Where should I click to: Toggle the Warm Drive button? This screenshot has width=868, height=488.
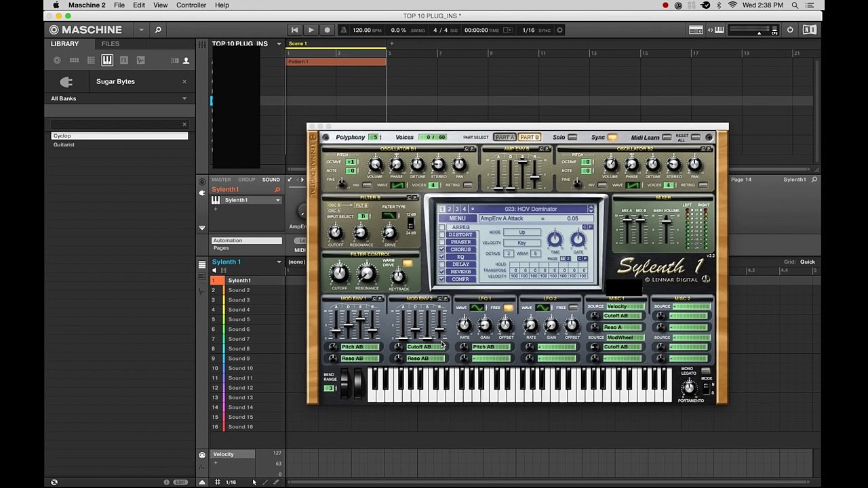tap(408, 264)
